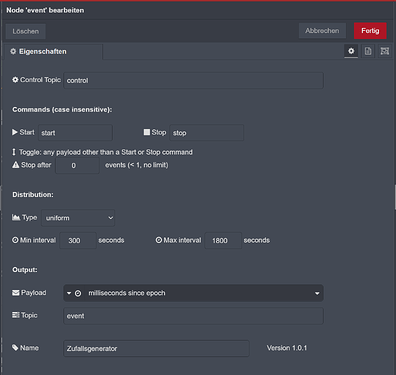Image resolution: width=396 pixels, height=375 pixels.
Task: Focus the Start command input field
Action: coord(75,133)
